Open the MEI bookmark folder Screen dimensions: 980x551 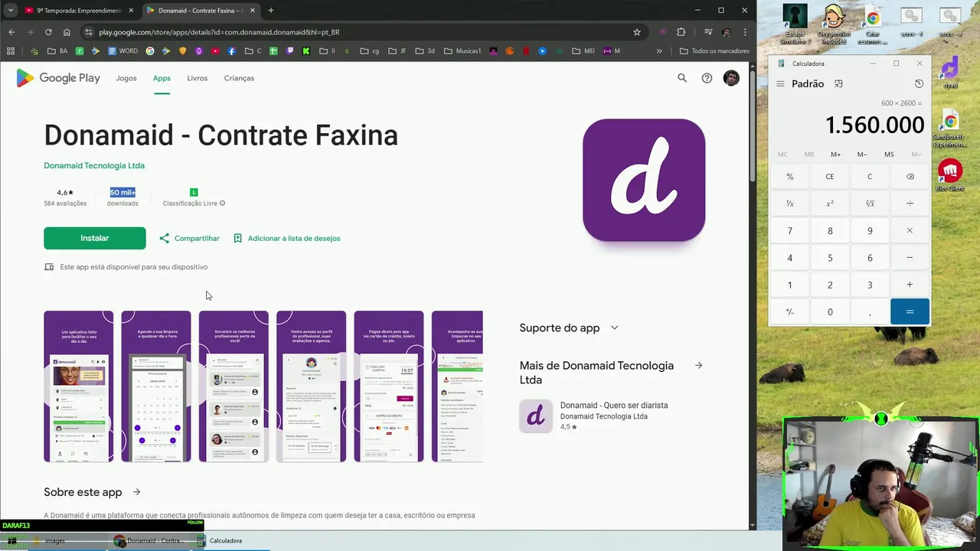click(583, 51)
